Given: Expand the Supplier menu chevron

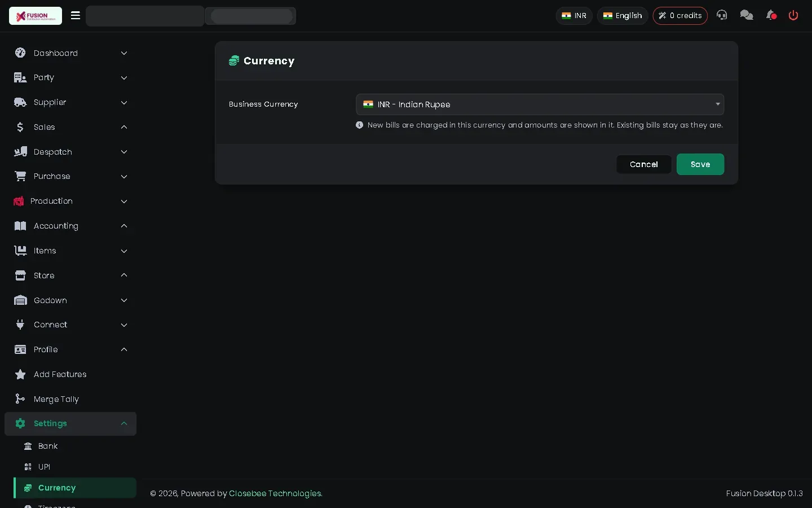Looking at the screenshot, I should click(124, 103).
